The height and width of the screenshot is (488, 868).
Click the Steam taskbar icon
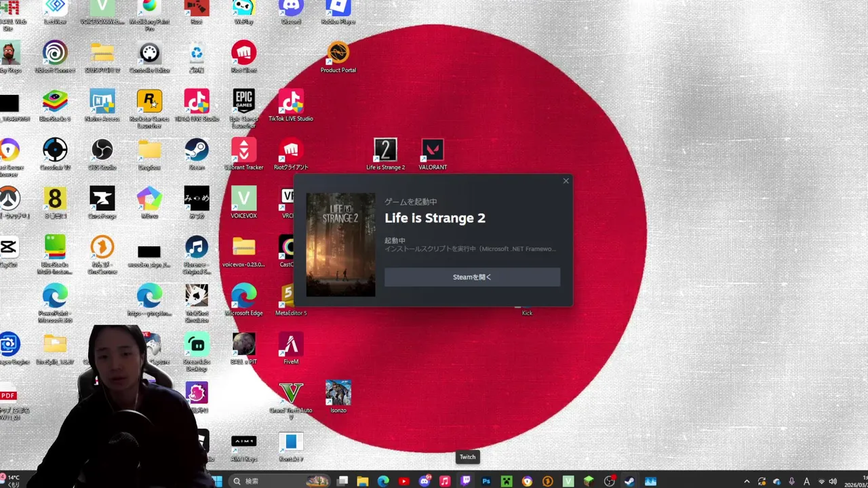pyautogui.click(x=630, y=481)
